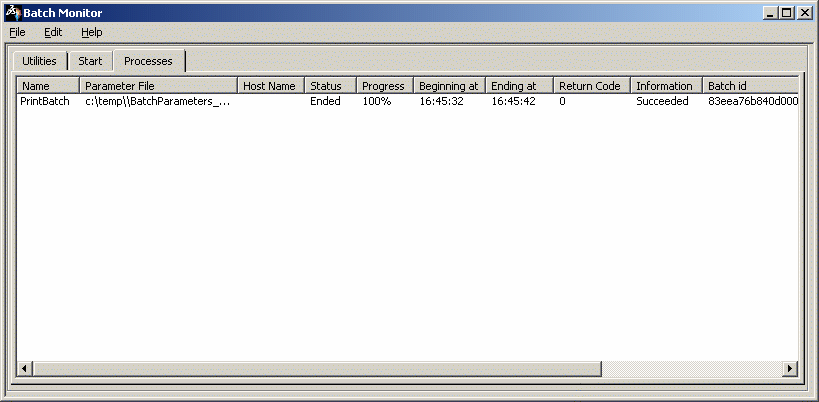The image size is (819, 402).
Task: Select the Processes tab
Action: (148, 61)
